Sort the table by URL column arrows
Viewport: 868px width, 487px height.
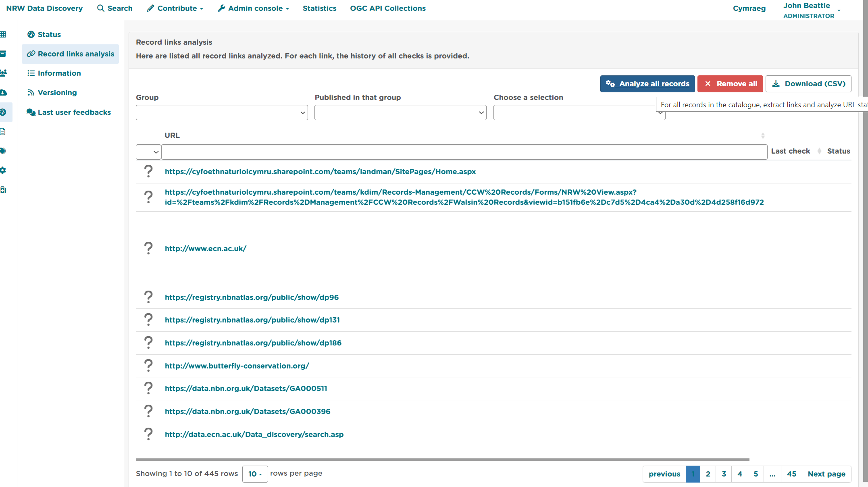763,135
